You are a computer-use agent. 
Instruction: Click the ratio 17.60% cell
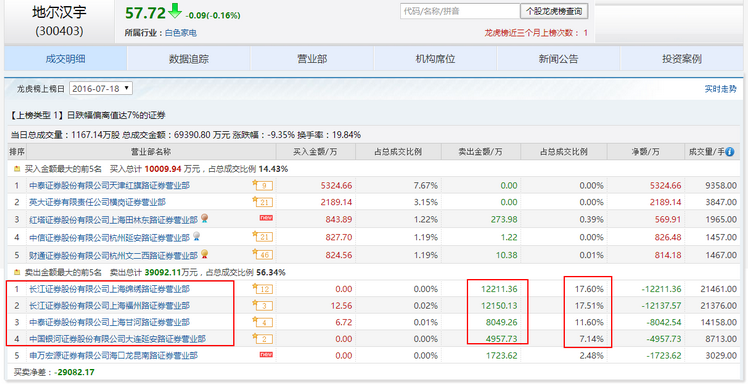[590, 289]
